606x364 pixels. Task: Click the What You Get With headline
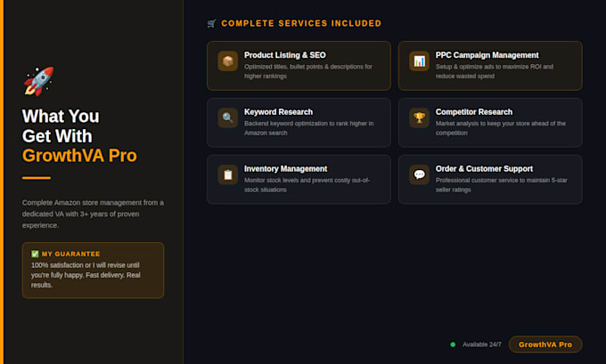coord(61,126)
